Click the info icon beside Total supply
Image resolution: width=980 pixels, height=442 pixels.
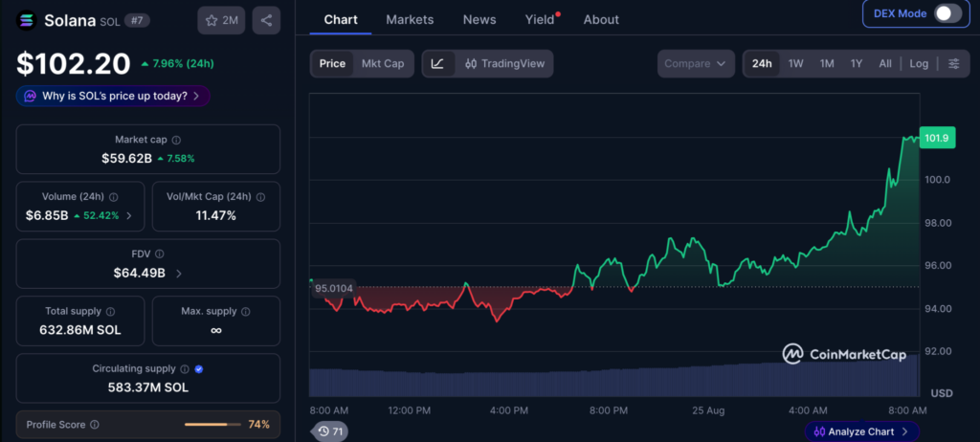pos(111,311)
